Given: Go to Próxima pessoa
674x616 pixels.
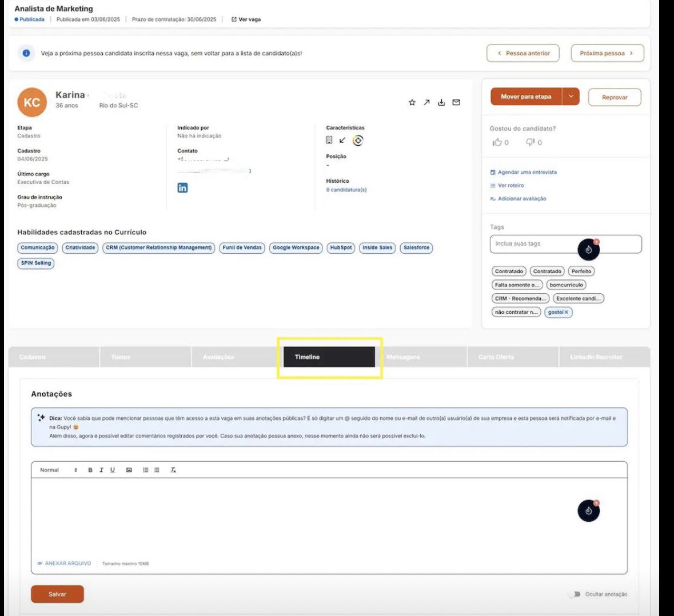Looking at the screenshot, I should [x=607, y=53].
